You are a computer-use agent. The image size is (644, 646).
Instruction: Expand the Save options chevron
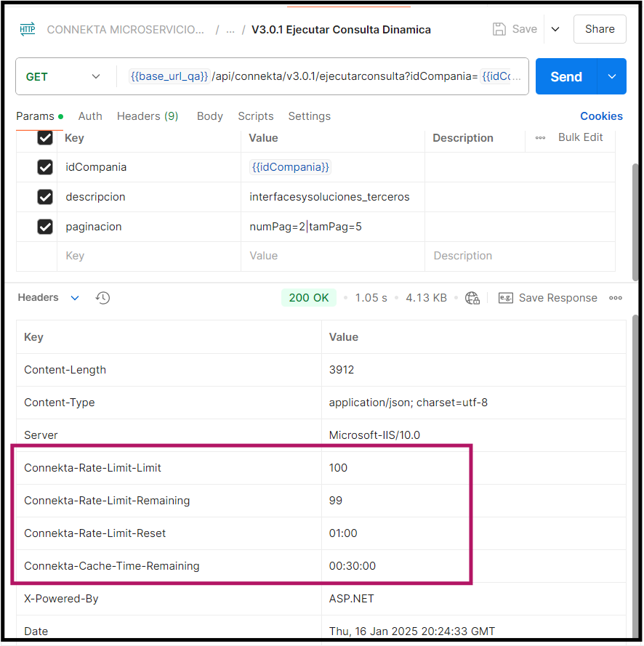pos(555,29)
